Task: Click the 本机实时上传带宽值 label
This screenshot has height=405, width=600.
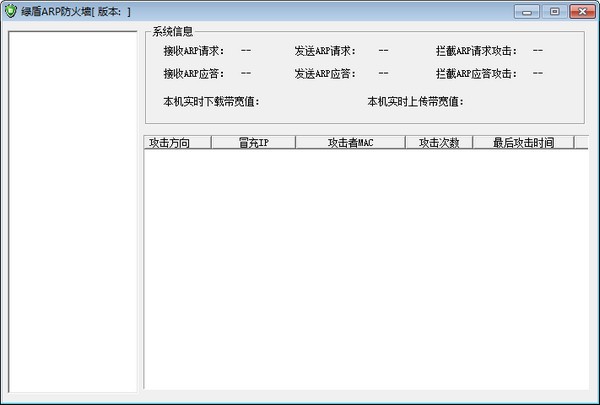Action: [415, 101]
